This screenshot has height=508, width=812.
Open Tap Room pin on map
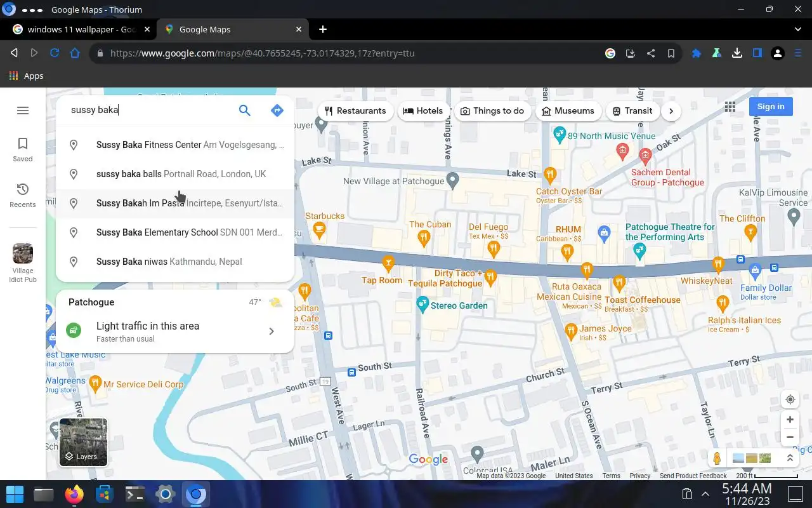point(388,262)
